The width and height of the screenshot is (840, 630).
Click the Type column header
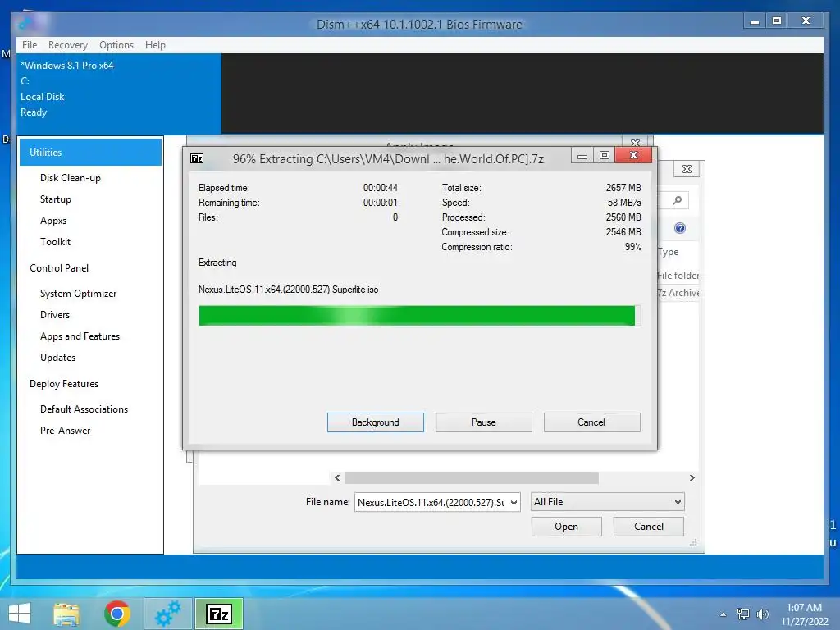point(668,252)
